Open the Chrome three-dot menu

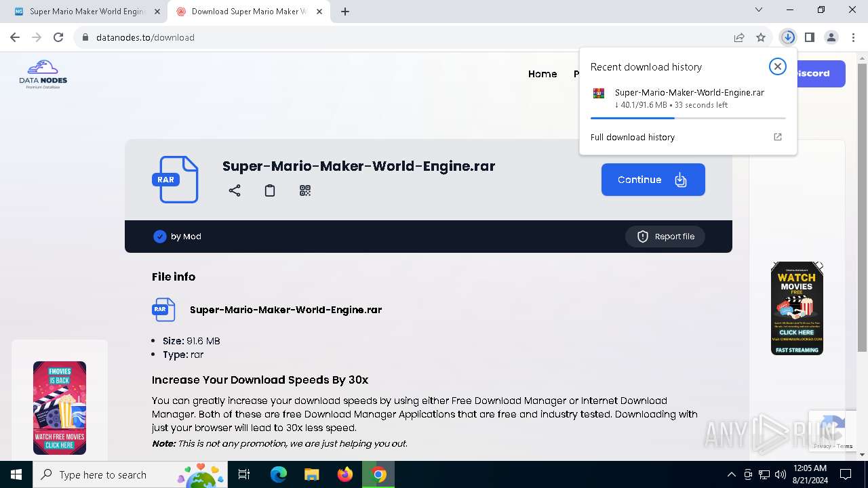852,37
